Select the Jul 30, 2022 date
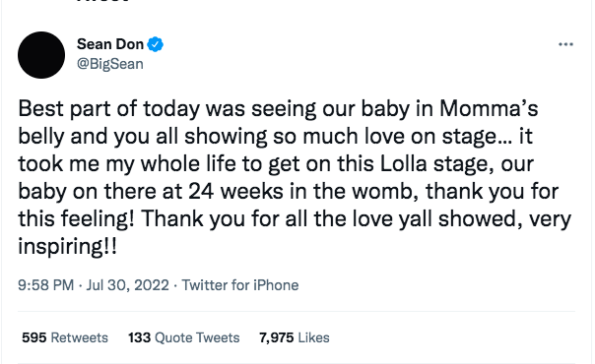This screenshot has height=364, width=595. 128,285
